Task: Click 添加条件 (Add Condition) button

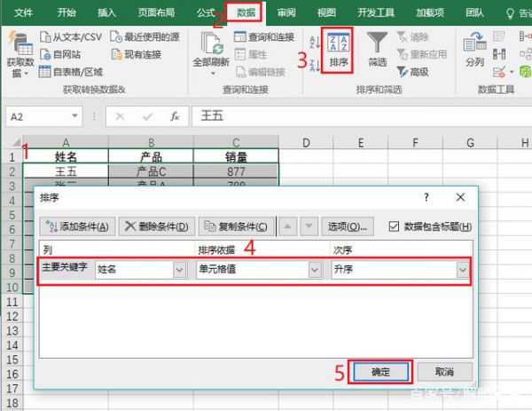Action: click(78, 226)
